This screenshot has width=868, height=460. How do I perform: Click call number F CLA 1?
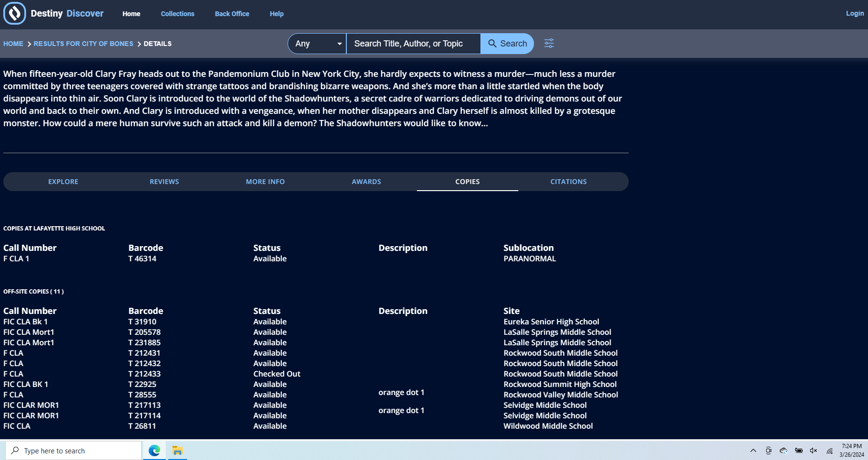coord(16,258)
